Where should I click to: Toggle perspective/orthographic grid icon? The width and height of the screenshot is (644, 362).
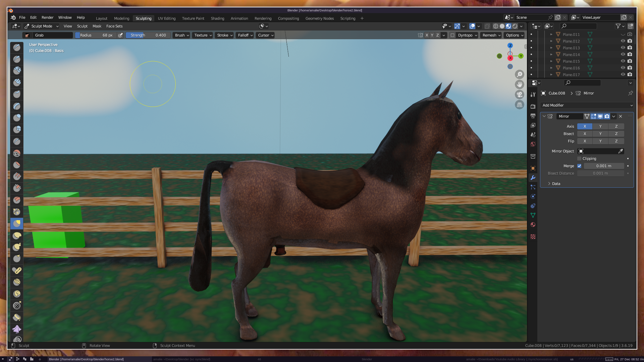520,105
